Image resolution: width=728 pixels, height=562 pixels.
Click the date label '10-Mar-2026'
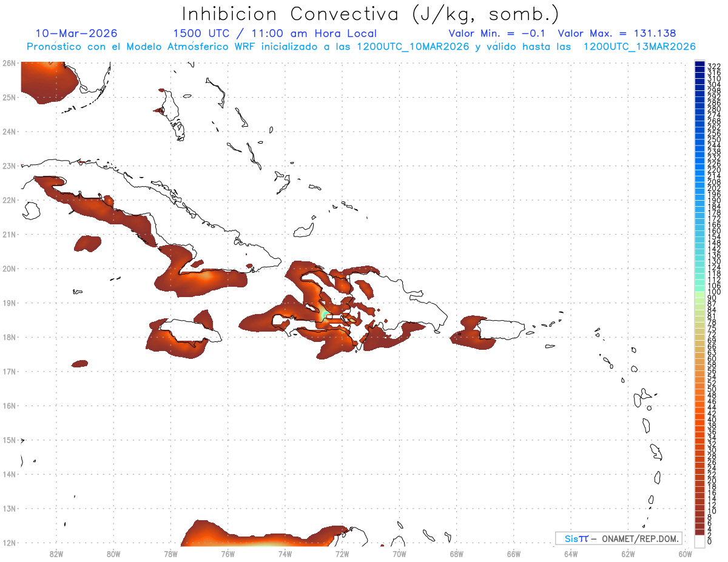(76, 33)
